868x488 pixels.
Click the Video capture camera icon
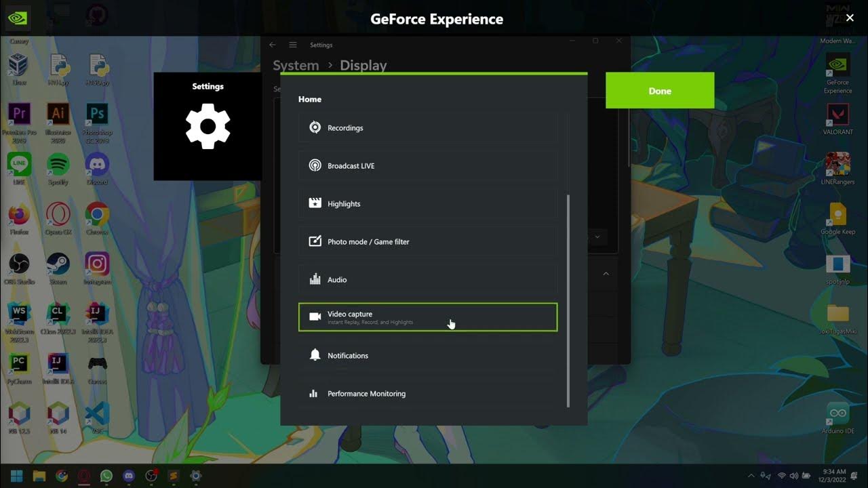315,317
